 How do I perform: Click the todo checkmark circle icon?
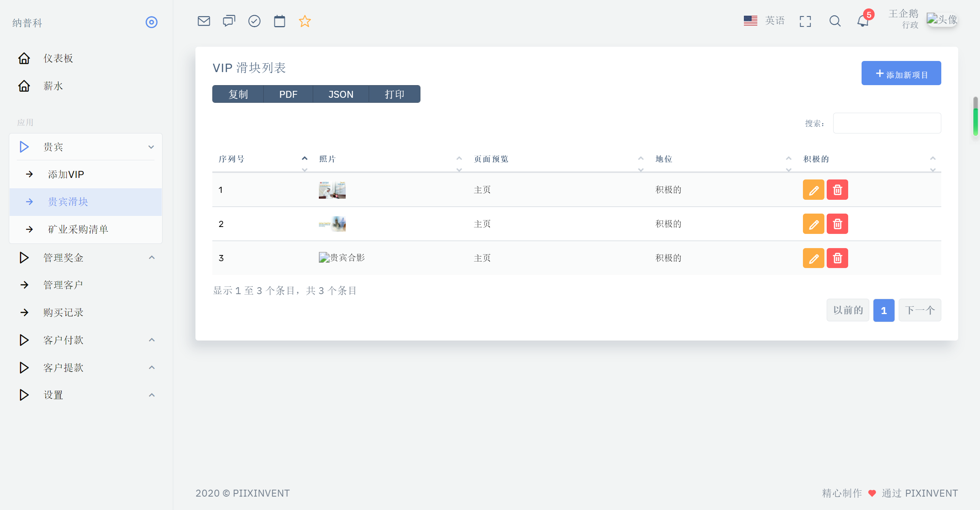tap(254, 21)
